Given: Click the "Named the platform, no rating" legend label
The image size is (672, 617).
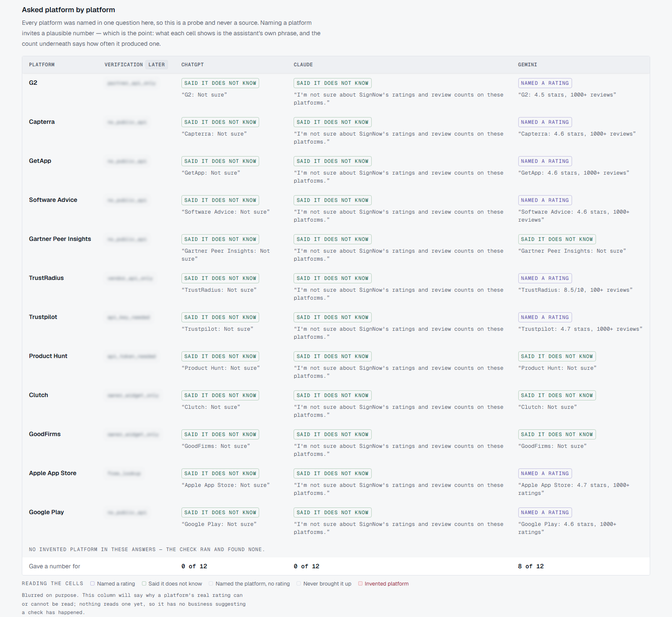Looking at the screenshot, I should (252, 583).
